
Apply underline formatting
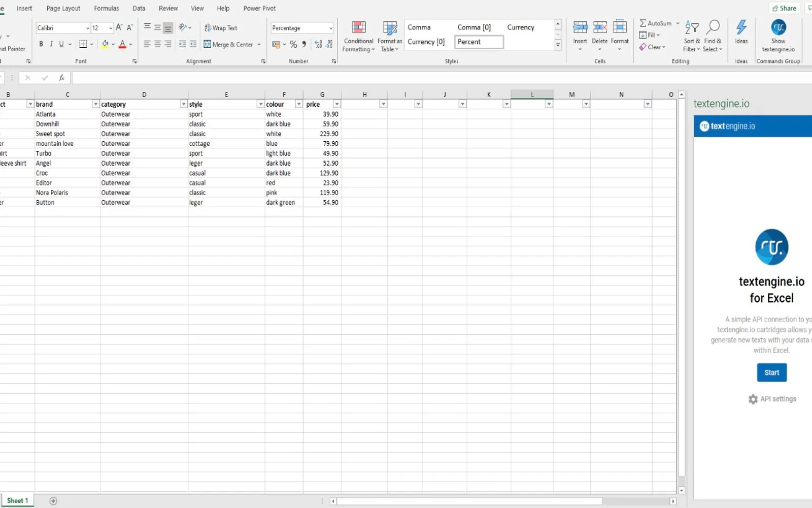coord(61,44)
